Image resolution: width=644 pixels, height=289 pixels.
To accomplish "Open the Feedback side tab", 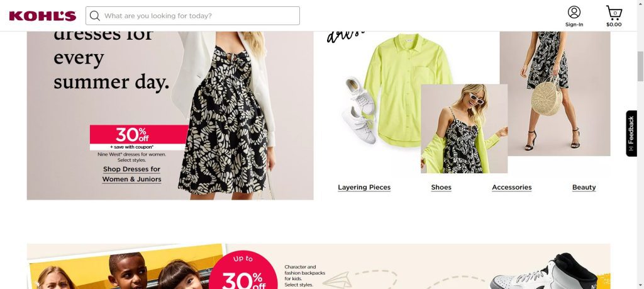I will [x=631, y=133].
